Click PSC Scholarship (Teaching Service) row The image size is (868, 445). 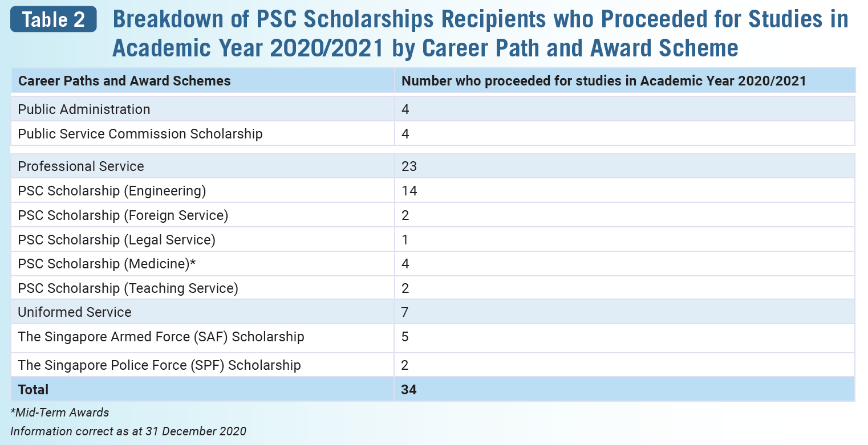point(433,288)
